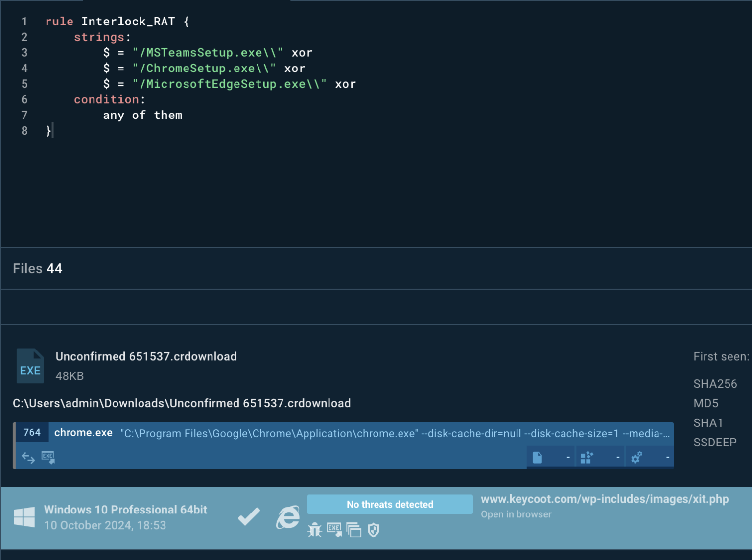Click the EXE arrow icon beside bug icon
This screenshot has width=752, height=560.
pos(334,530)
